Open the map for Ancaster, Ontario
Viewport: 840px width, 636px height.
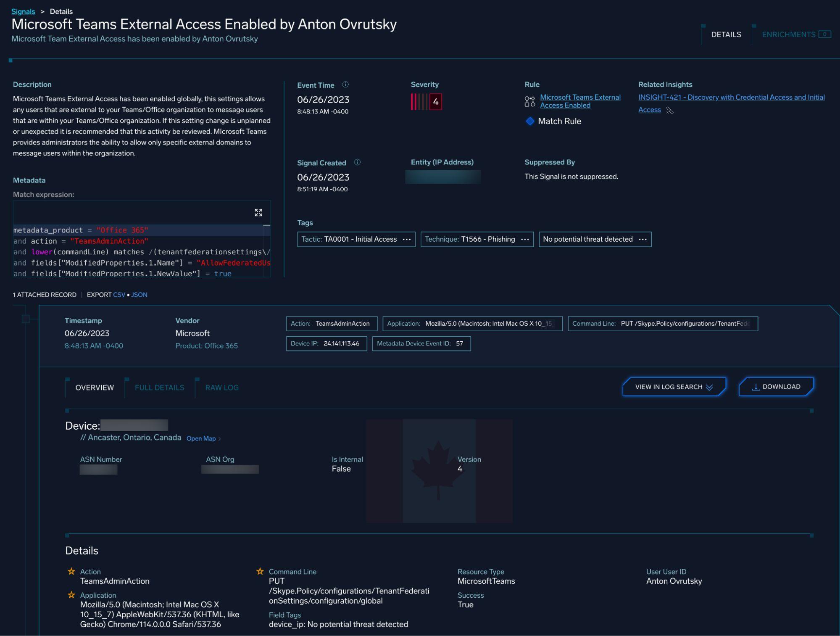click(201, 438)
